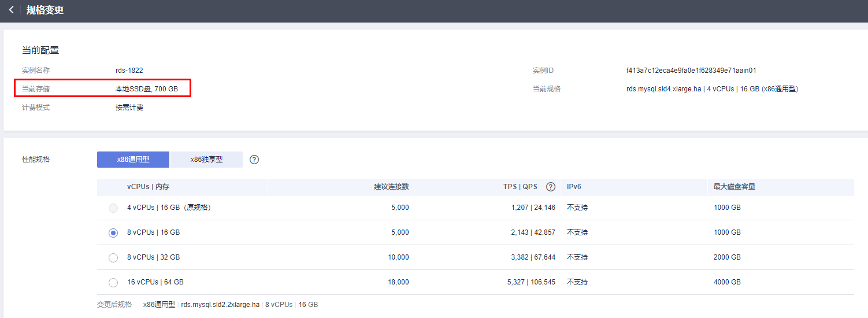Click the back arrow beside 规格变更
868x318 pixels.
(x=11, y=10)
